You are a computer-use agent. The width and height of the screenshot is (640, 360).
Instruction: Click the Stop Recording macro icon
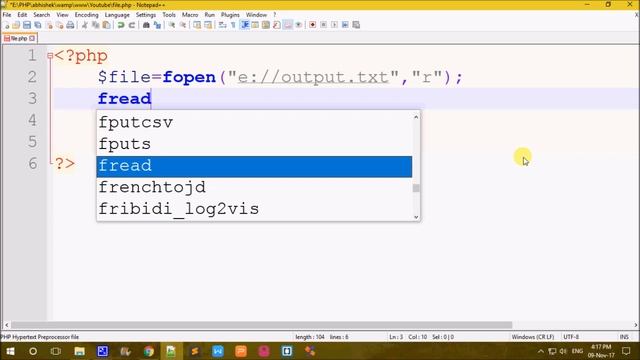[323, 25]
